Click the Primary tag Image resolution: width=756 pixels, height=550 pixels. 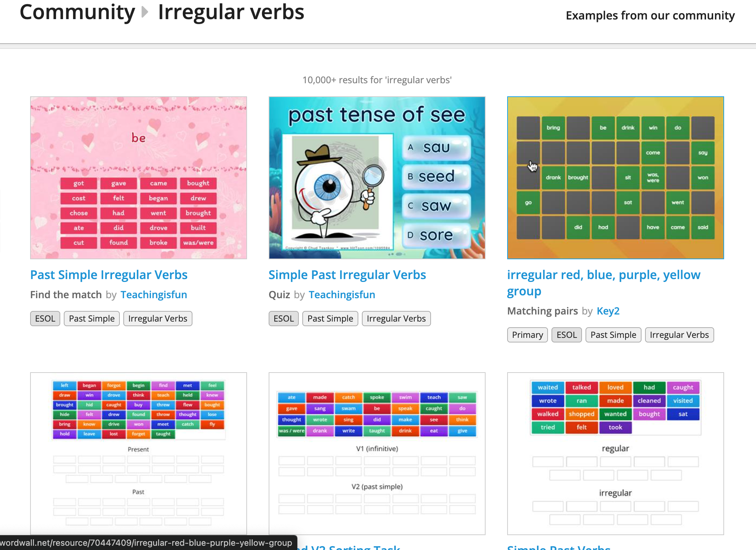coord(527,335)
